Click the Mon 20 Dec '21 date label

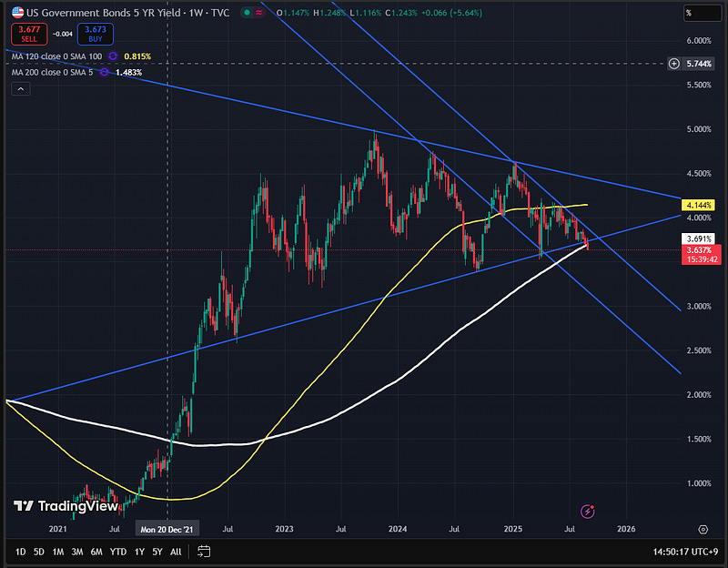167,529
